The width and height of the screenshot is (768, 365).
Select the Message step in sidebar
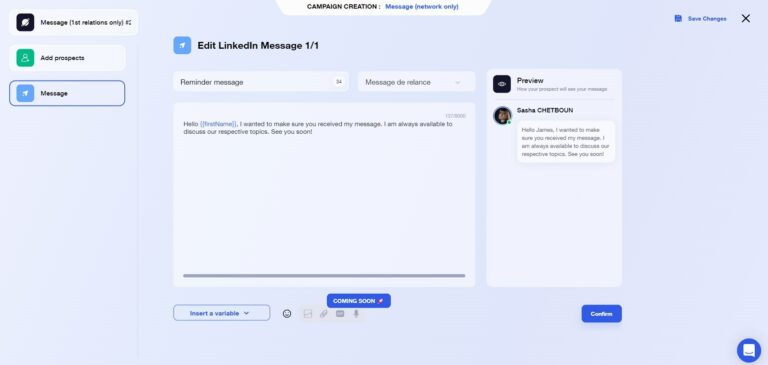pos(67,93)
